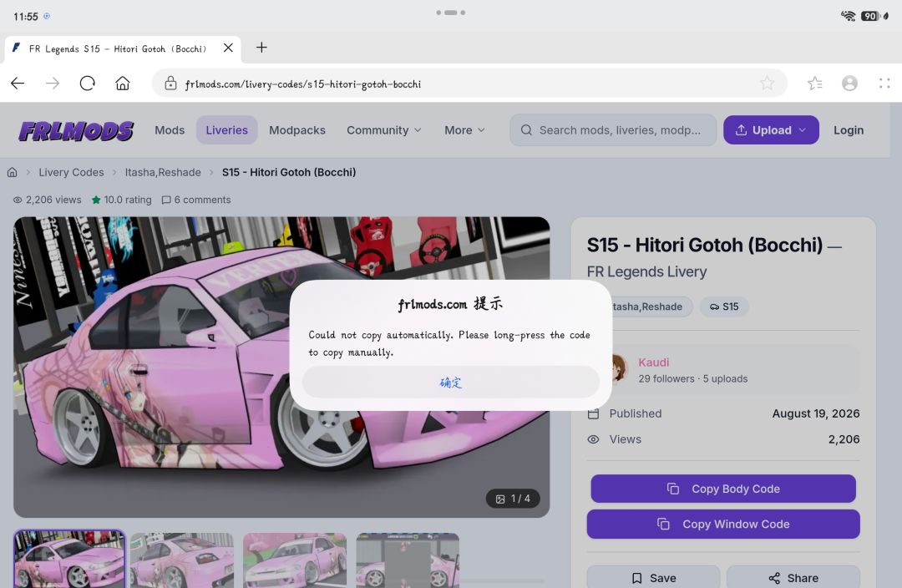902x588 pixels.
Task: Open the browser home icon
Action: click(123, 84)
